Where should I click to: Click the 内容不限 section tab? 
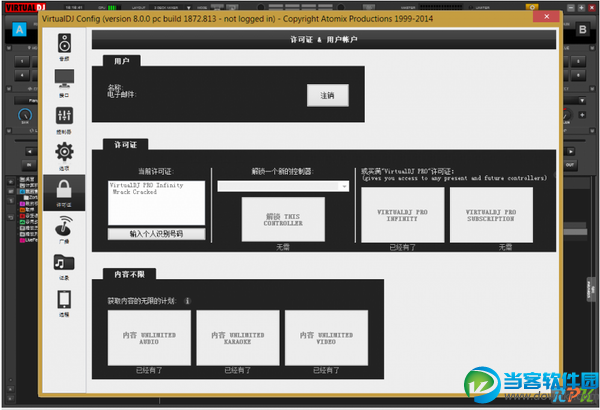pos(129,274)
